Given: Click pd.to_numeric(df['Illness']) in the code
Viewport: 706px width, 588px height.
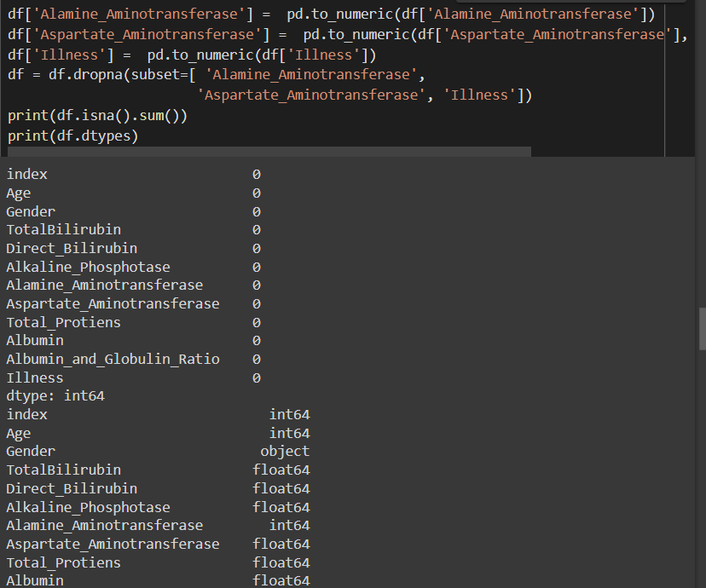Looking at the screenshot, I should [262, 55].
